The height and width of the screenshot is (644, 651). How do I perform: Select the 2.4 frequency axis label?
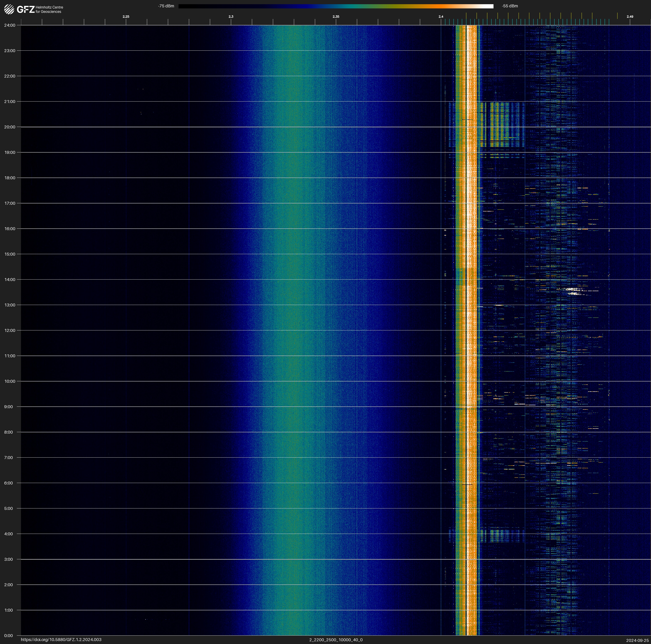point(441,17)
